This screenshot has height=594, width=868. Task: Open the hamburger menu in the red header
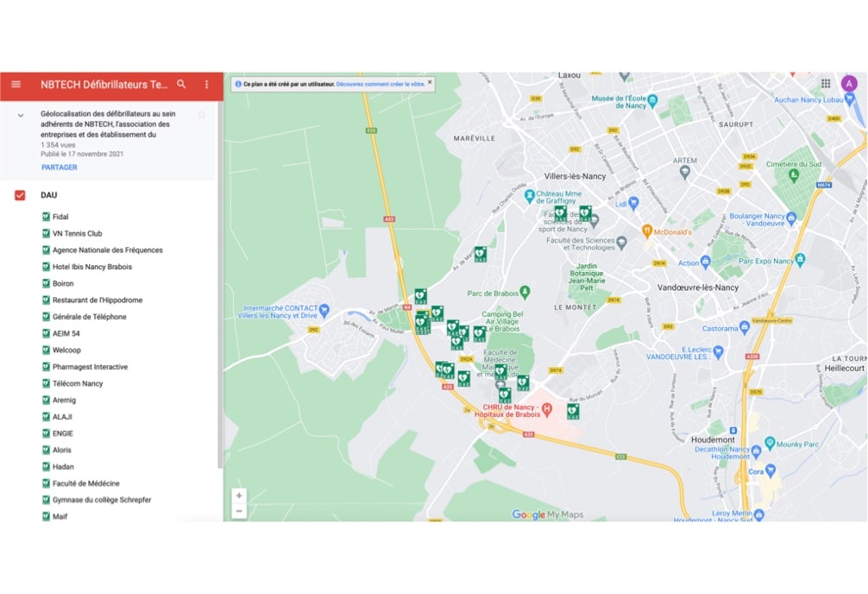point(16,85)
